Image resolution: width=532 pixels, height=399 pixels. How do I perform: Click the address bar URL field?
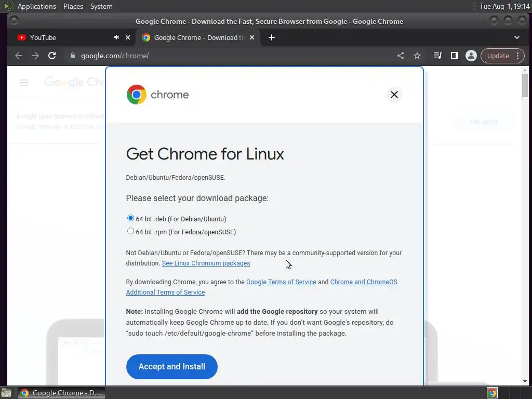pos(231,56)
